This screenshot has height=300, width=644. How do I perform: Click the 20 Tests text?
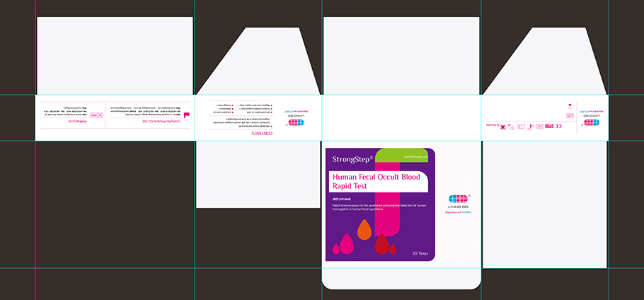[419, 253]
